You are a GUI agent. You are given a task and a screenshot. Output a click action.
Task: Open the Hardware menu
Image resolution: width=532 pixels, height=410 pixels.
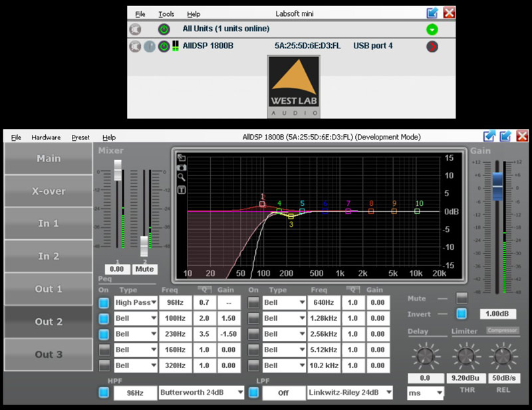(x=45, y=137)
